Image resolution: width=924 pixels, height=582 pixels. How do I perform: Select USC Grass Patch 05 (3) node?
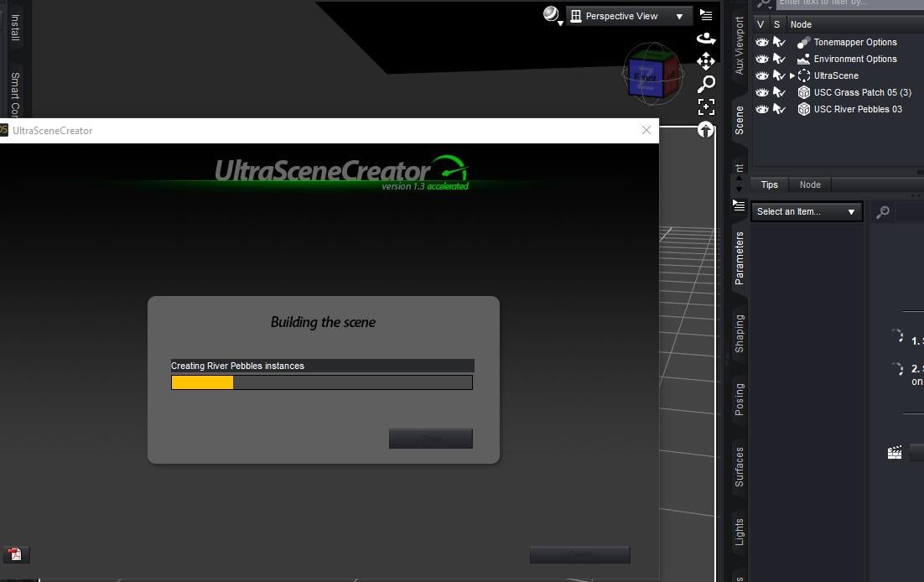click(862, 92)
